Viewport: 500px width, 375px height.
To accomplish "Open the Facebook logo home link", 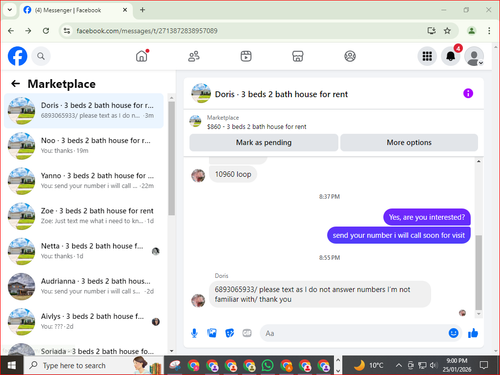I will (17, 56).
